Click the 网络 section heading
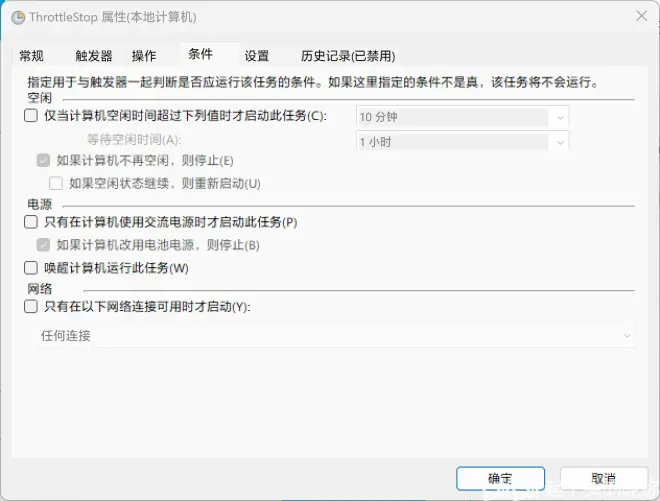 tap(40, 289)
